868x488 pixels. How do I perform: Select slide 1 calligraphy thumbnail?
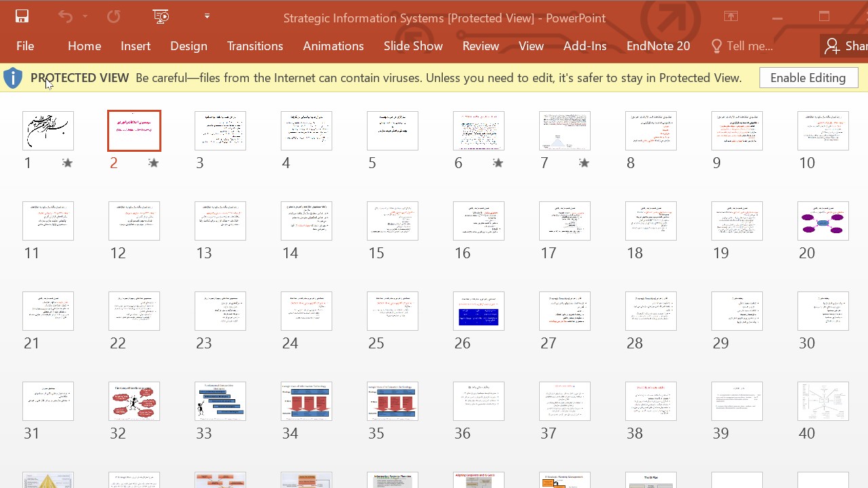tap(48, 131)
